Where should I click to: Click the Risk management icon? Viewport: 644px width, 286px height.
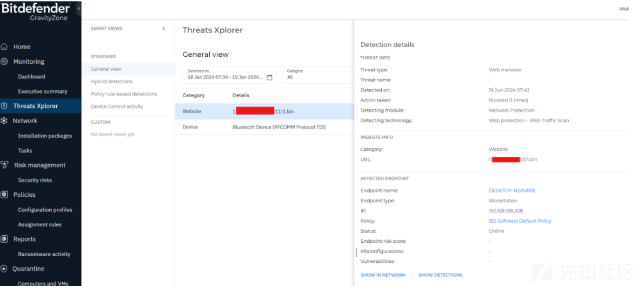(x=5, y=165)
